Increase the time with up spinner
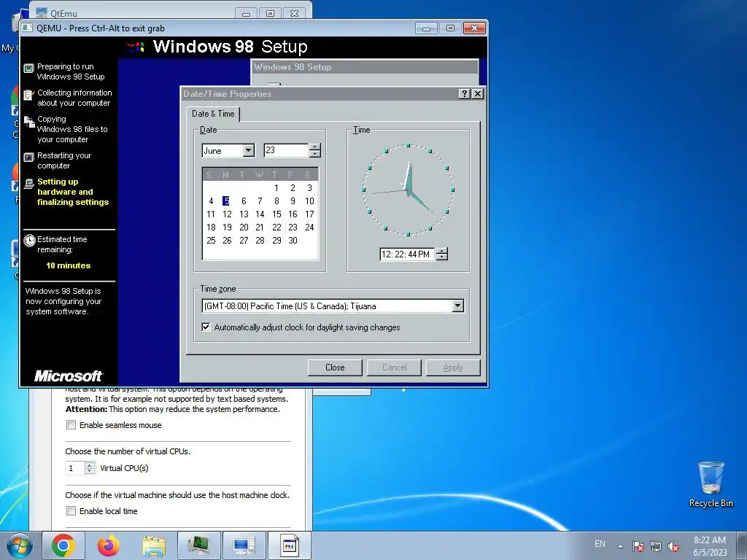The width and height of the screenshot is (747, 560). (442, 251)
